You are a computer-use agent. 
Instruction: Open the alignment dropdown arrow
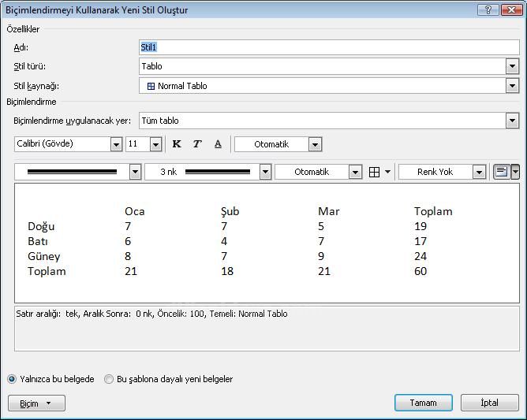pyautogui.click(x=515, y=172)
